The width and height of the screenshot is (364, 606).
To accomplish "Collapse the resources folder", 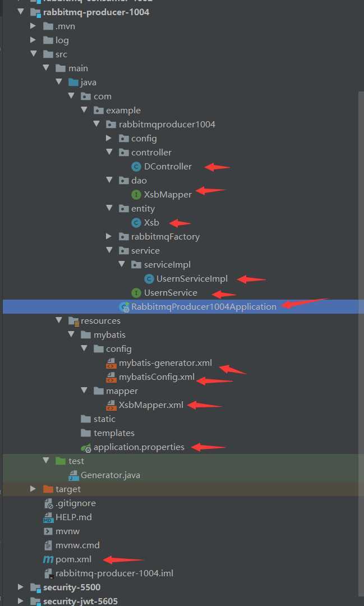I will [59, 320].
